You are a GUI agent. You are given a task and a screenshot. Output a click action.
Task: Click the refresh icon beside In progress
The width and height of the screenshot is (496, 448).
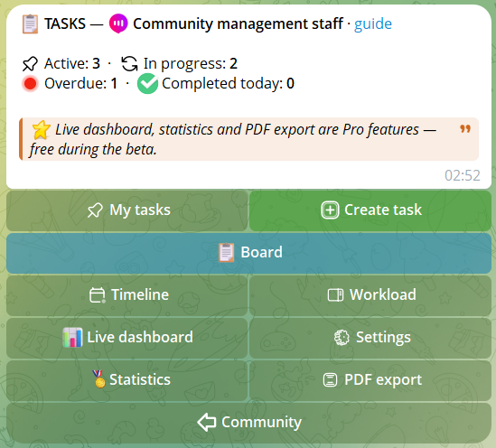(129, 64)
